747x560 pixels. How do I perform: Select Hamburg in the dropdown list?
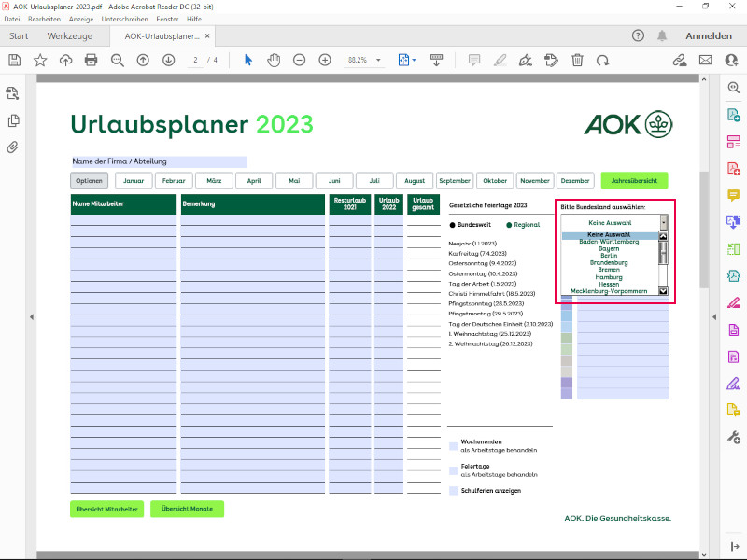609,277
